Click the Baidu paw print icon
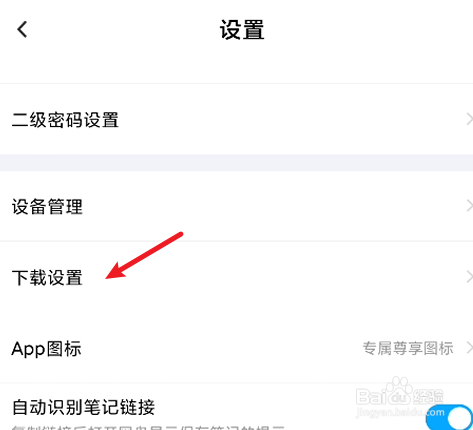The image size is (473, 430). click(399, 389)
